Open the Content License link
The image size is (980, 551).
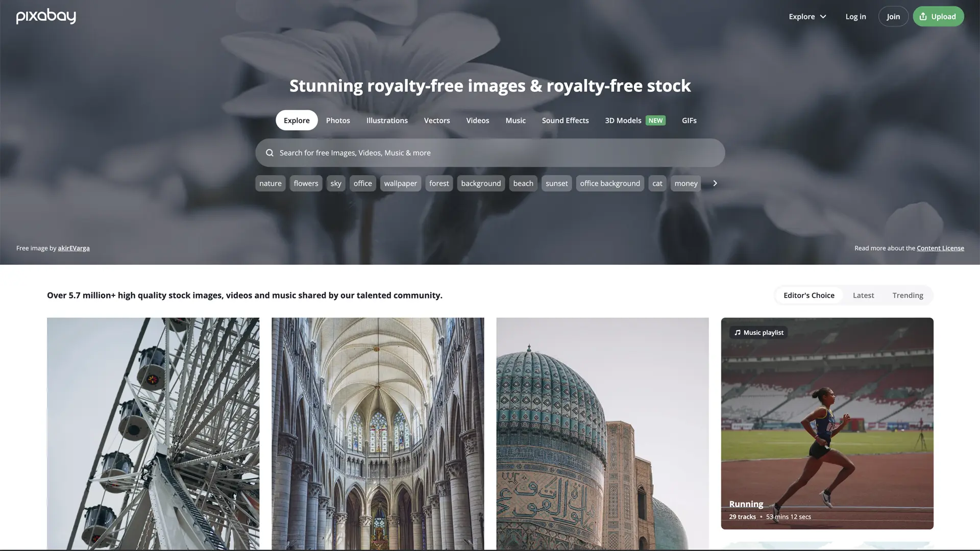pyautogui.click(x=940, y=248)
